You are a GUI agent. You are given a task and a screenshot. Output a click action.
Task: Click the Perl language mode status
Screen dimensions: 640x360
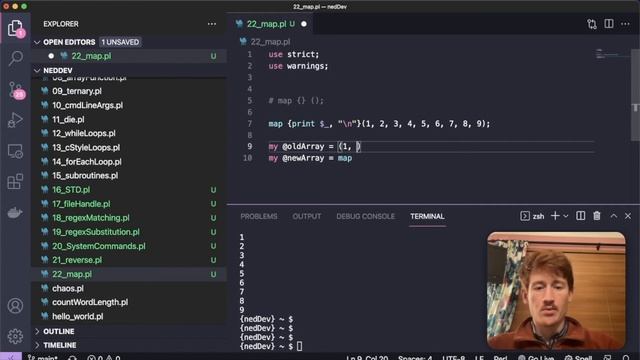[x=500, y=358]
